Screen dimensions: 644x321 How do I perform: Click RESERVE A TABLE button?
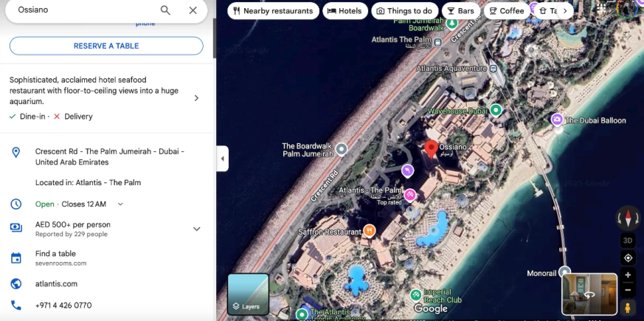106,46
